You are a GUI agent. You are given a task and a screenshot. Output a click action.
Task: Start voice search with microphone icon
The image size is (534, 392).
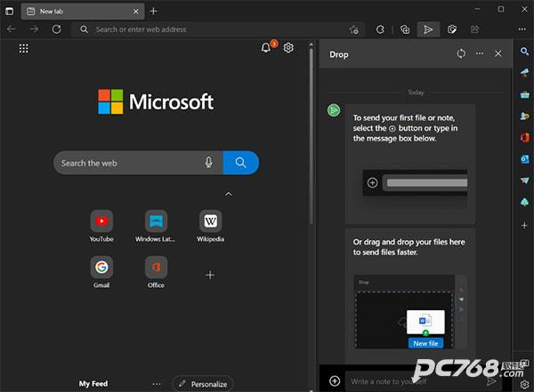pos(209,163)
